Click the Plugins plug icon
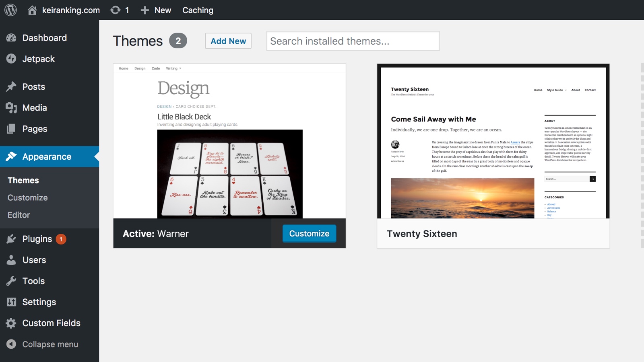The height and width of the screenshot is (362, 644). coord(11,239)
